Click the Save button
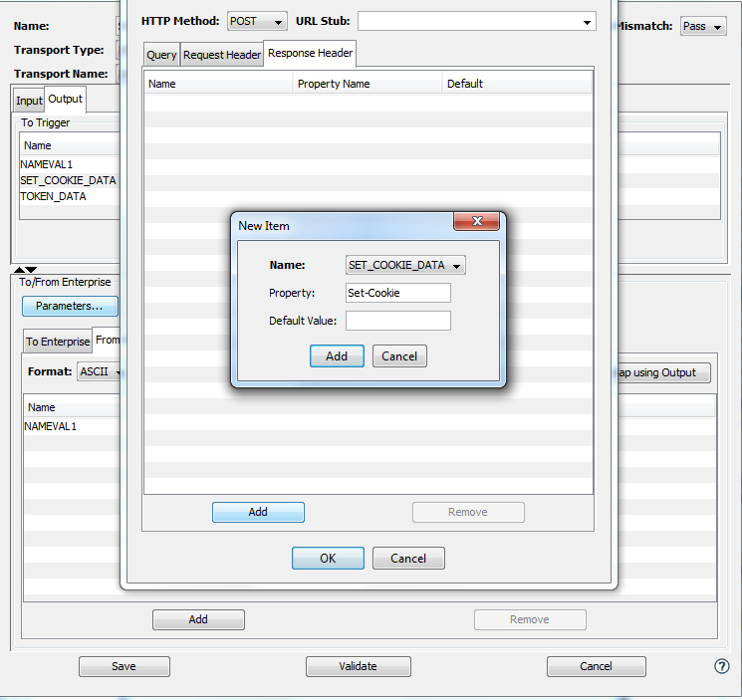Image resolution: width=742 pixels, height=700 pixels. [x=124, y=666]
